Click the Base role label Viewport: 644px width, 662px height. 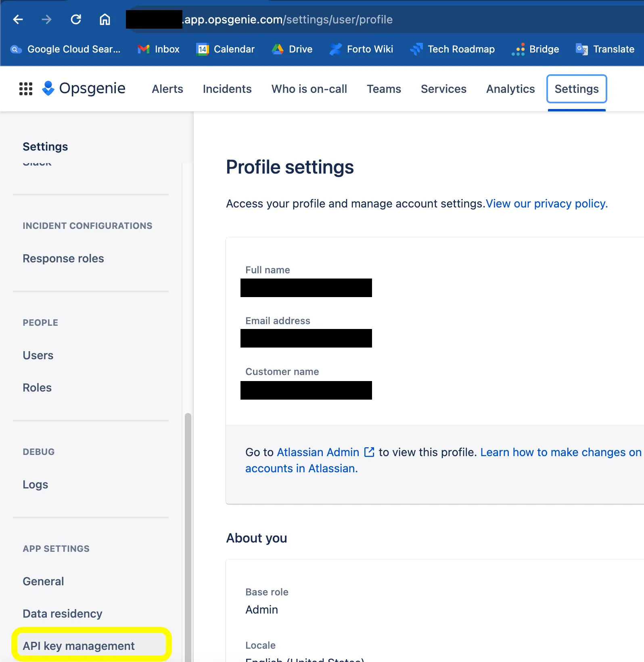point(267,592)
